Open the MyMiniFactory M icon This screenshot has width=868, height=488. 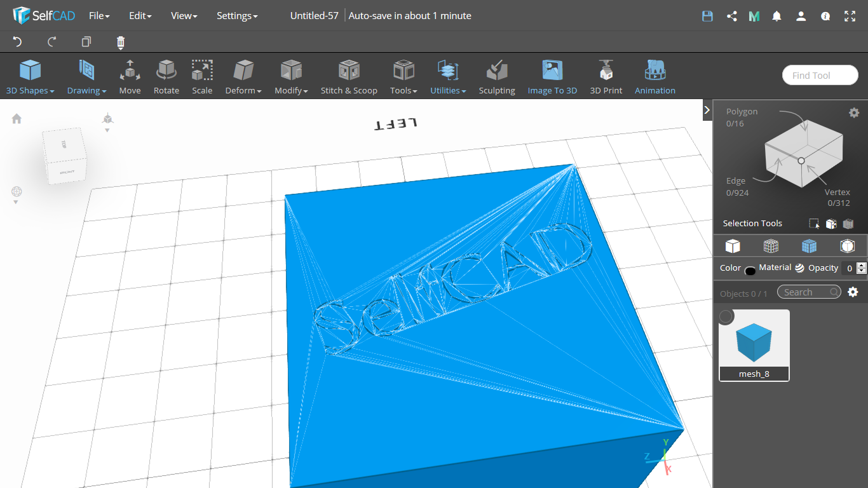(x=754, y=17)
